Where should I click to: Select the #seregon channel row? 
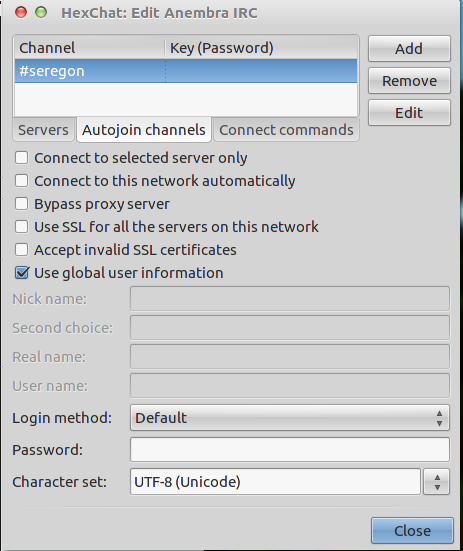pyautogui.click(x=186, y=71)
